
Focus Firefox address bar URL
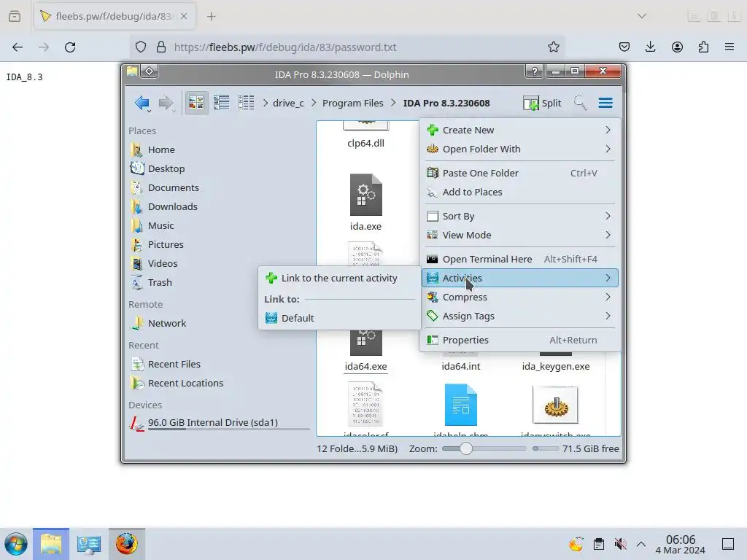point(285,47)
